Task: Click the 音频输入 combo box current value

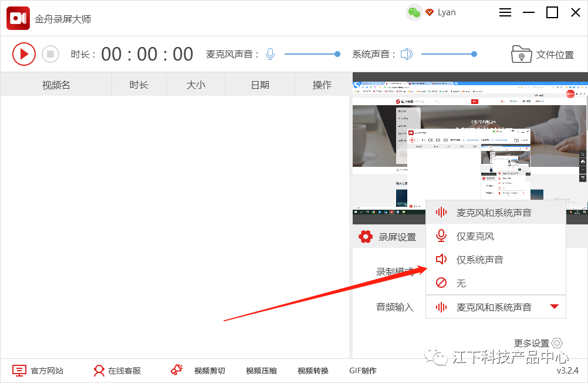Action: click(496, 307)
